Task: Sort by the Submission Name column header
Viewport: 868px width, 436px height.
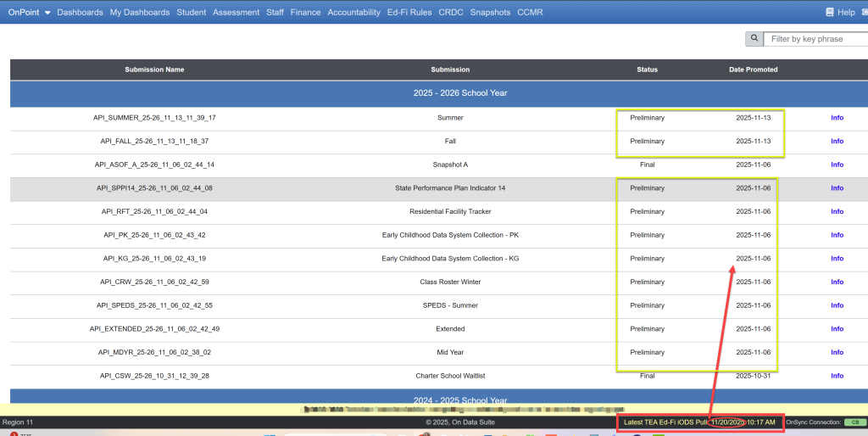Action: pyautogui.click(x=154, y=70)
